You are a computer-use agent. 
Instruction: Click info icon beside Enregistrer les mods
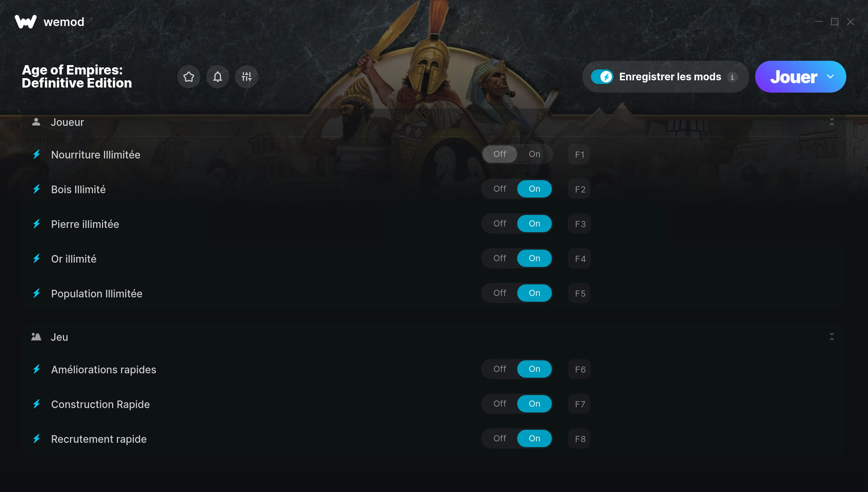tap(732, 77)
